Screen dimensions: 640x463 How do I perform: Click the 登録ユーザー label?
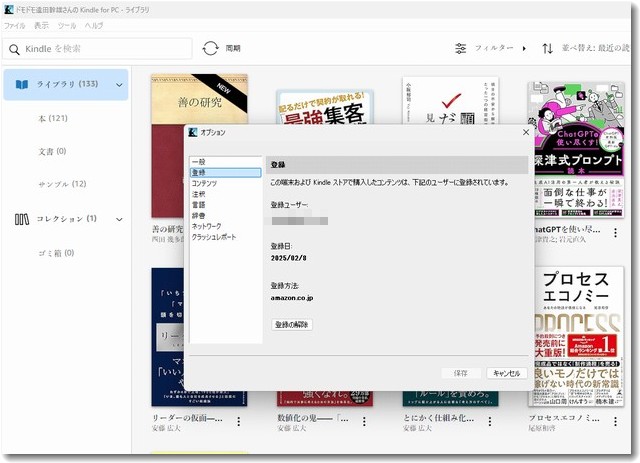click(x=289, y=205)
